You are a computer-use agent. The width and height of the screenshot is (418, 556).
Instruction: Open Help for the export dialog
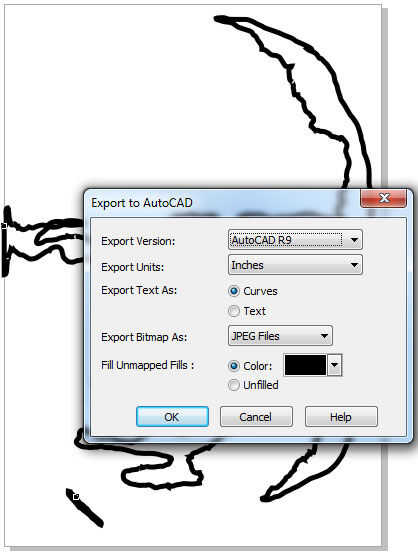tap(341, 417)
